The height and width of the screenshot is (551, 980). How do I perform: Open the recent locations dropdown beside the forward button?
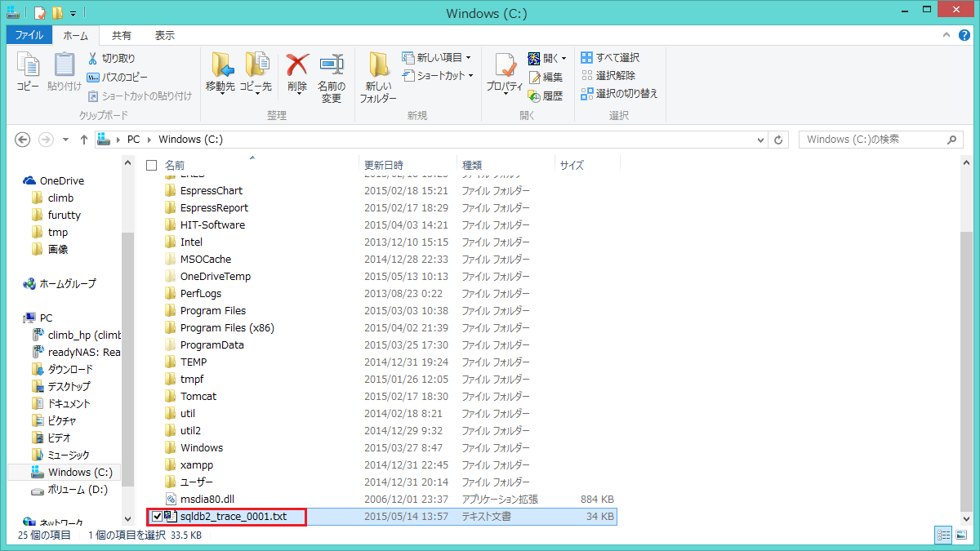(65, 140)
